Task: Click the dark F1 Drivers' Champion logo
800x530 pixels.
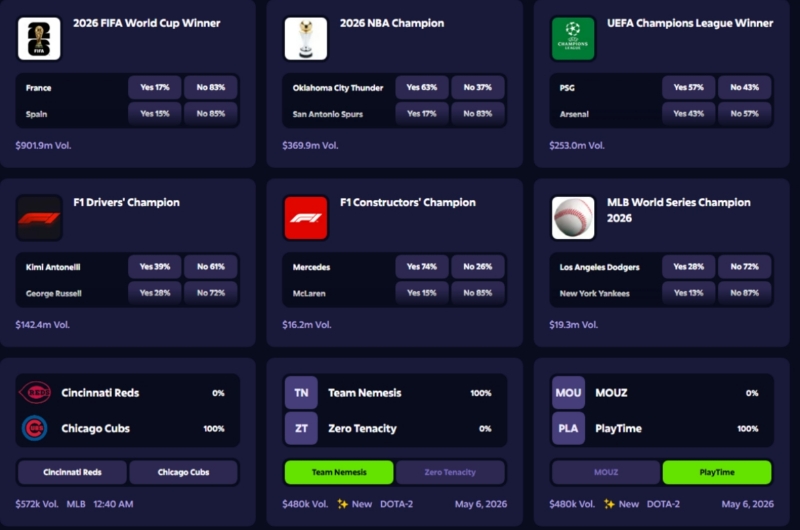Action: 39,218
